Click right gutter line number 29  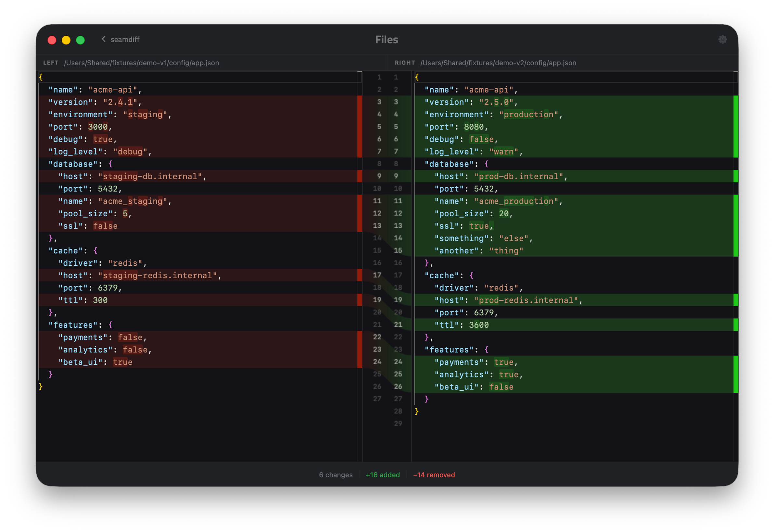(x=398, y=423)
